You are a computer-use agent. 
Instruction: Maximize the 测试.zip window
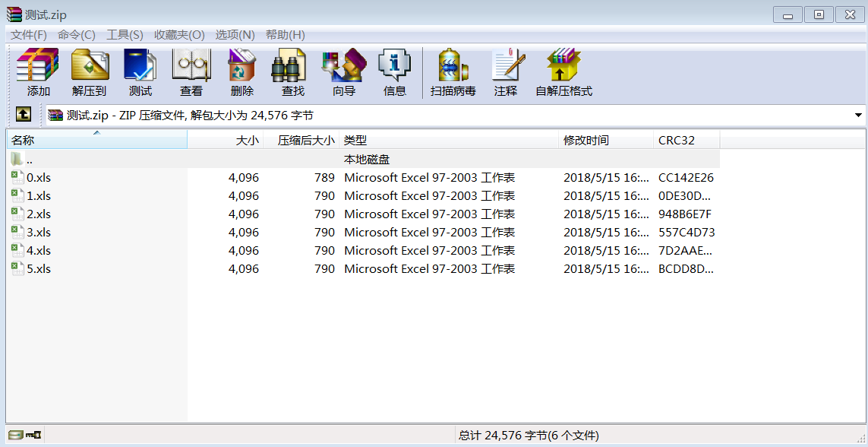[x=819, y=15]
